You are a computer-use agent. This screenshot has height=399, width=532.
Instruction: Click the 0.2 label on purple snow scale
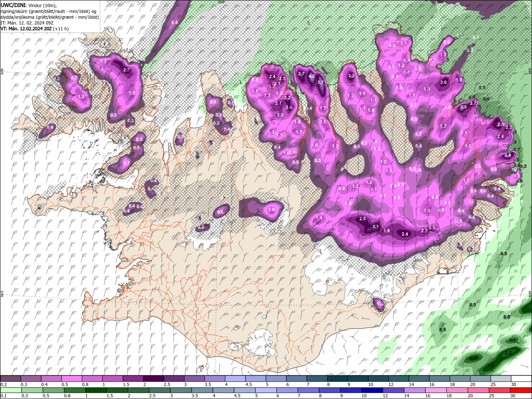pos(3,384)
